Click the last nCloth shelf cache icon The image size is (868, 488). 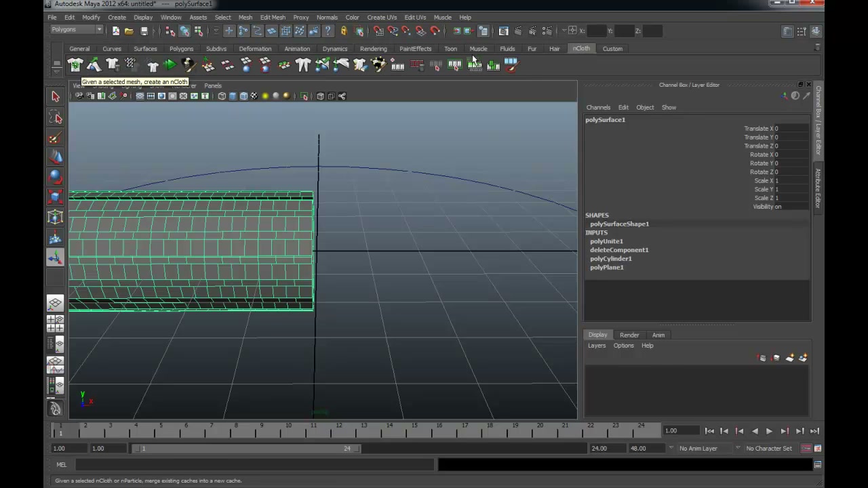511,65
